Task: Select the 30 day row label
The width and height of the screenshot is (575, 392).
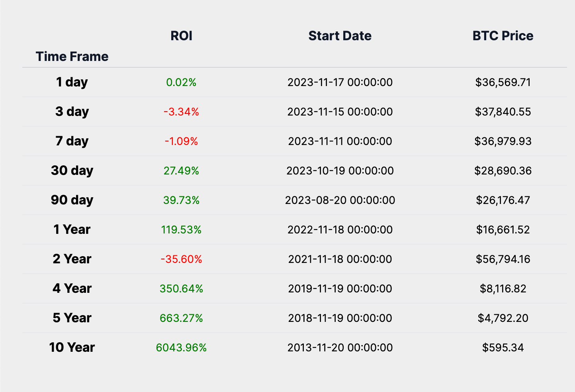Action: pyautogui.click(x=72, y=171)
